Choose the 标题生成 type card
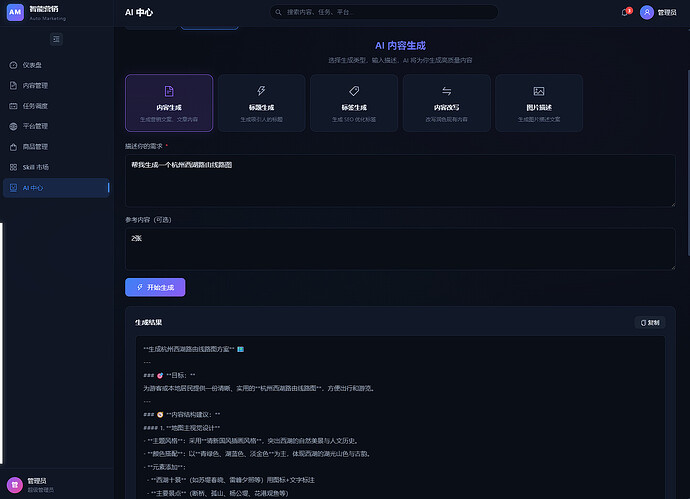The image size is (690, 499). point(261,103)
